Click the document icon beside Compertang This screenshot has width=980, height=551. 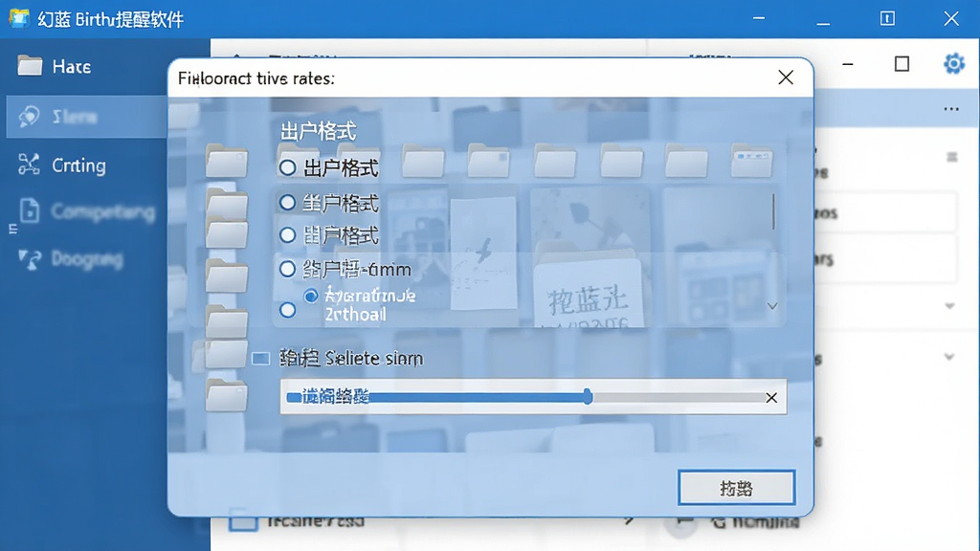(x=30, y=211)
